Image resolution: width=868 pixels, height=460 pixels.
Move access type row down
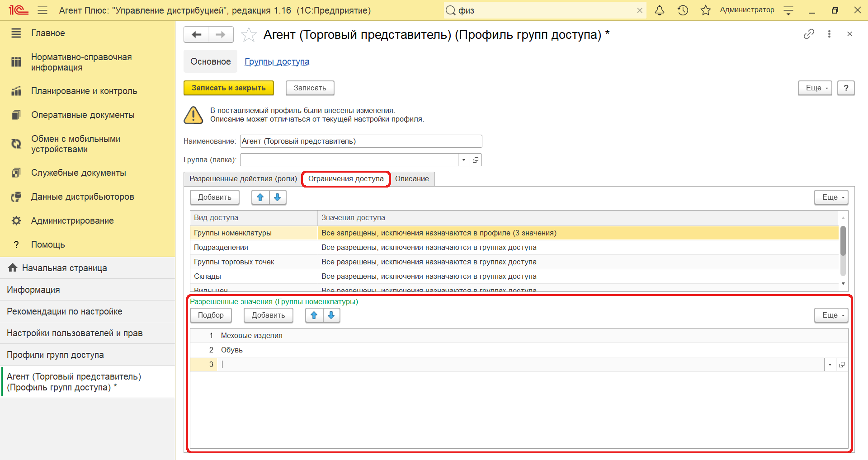click(x=278, y=197)
